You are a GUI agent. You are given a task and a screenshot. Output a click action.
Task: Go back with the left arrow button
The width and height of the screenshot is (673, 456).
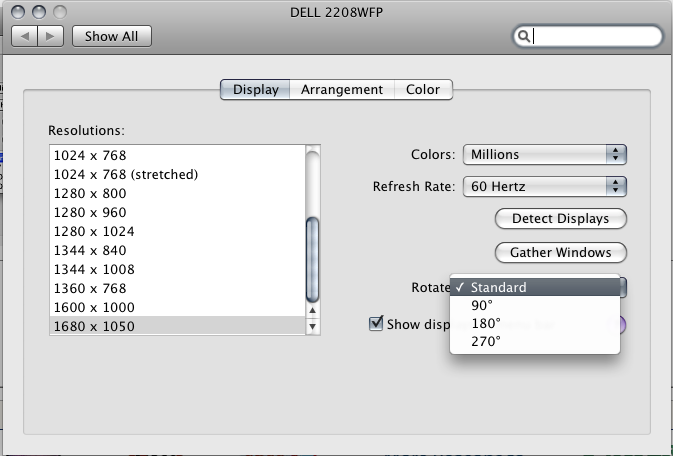25,36
